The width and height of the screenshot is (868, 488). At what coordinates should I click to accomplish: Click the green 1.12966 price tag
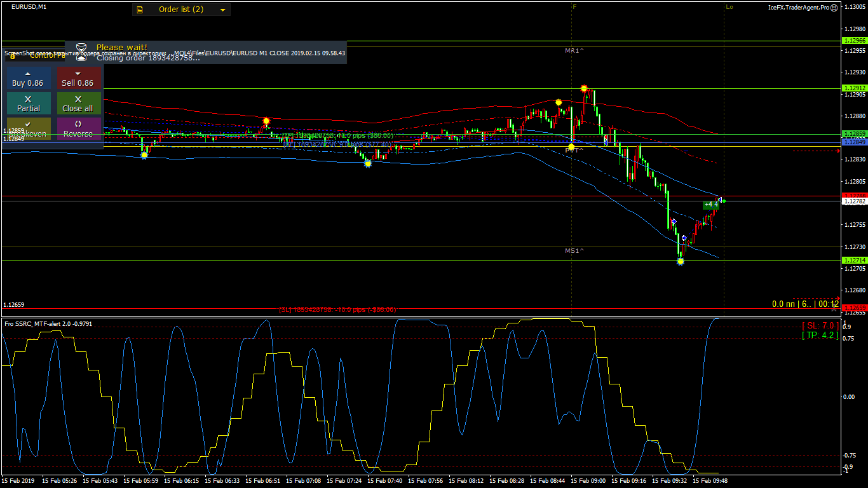[x=853, y=40]
